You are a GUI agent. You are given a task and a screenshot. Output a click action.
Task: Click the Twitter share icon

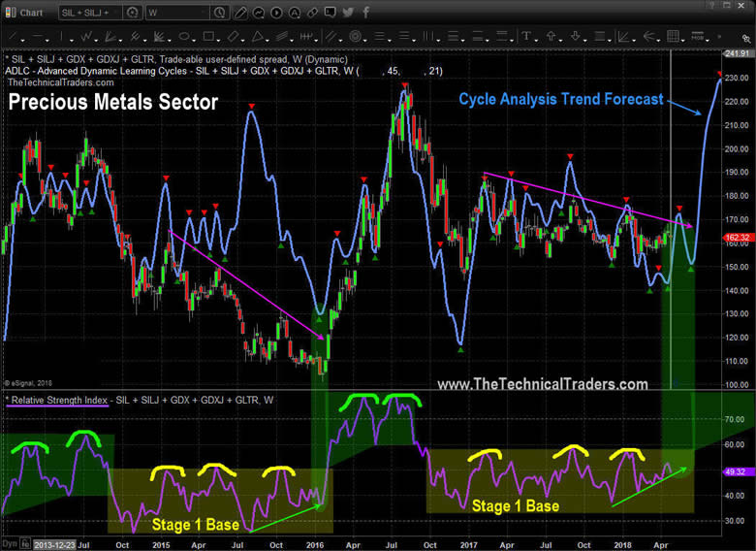[348, 14]
